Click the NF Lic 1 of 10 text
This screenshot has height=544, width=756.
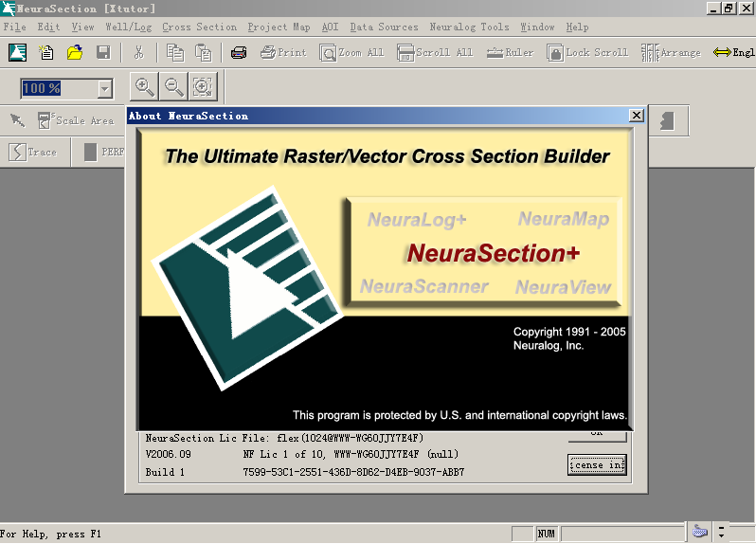[351, 454]
